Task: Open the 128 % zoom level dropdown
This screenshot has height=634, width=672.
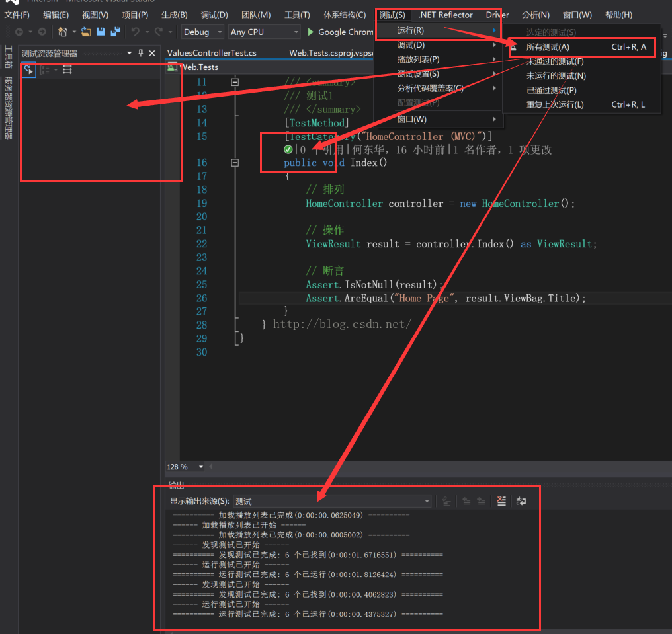Action: coord(185,467)
